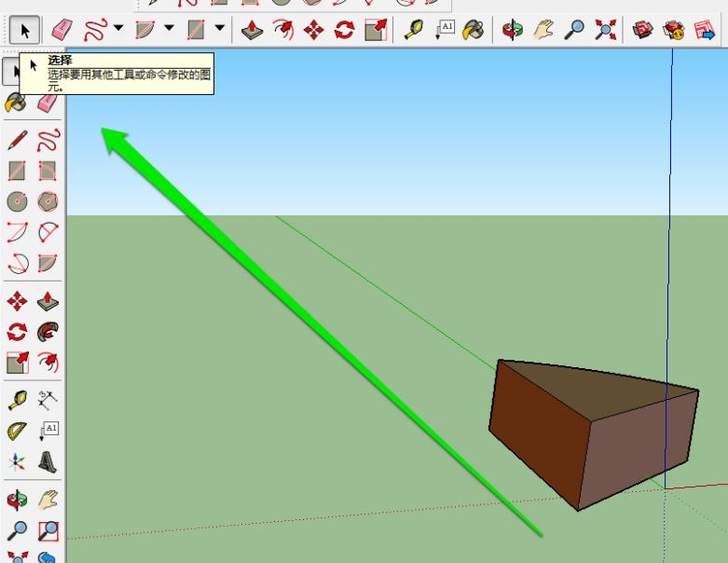Viewport: 728px width, 563px height.
Task: Select the Paint Bucket in left tool palette
Action: [16, 103]
